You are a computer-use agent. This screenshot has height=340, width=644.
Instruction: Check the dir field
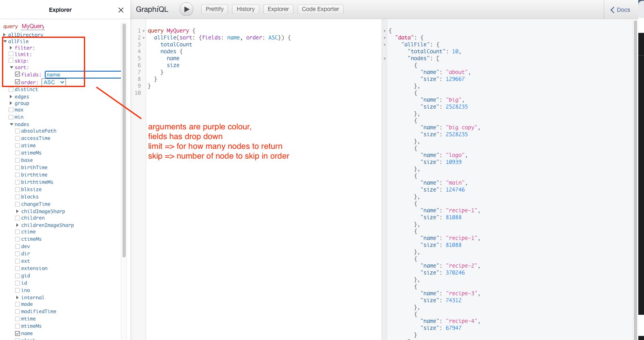[x=18, y=254]
